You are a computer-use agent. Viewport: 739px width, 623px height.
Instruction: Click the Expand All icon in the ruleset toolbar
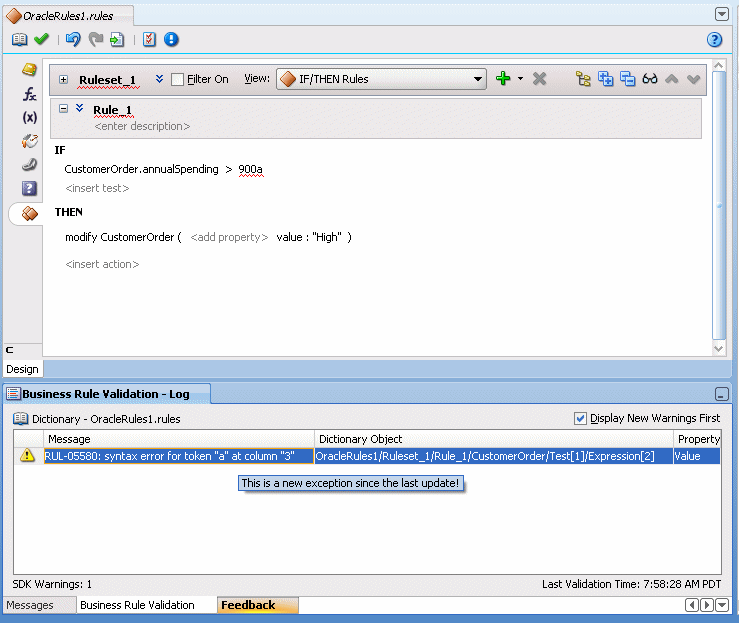(x=605, y=79)
